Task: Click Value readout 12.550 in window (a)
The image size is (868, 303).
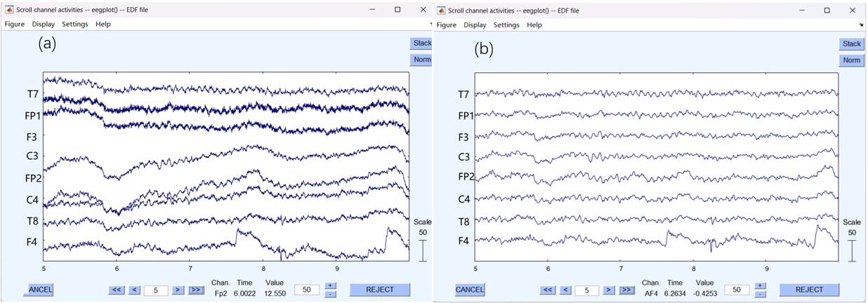Action: (274, 294)
